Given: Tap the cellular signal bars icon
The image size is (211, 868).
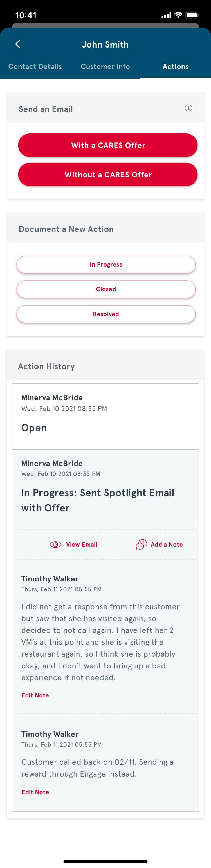Looking at the screenshot, I should [166, 15].
